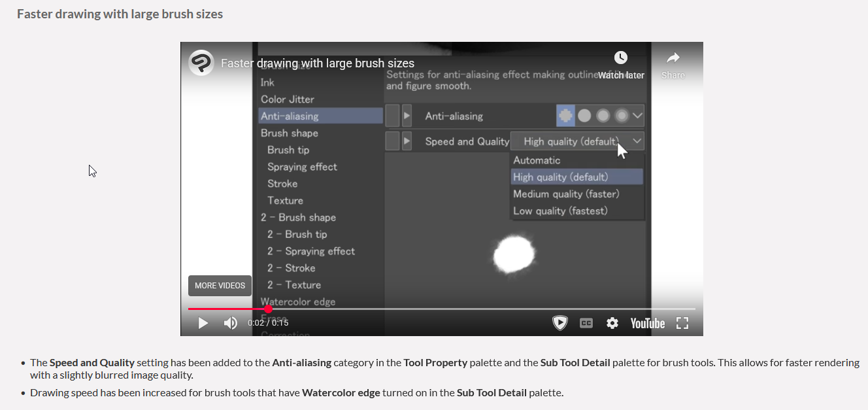This screenshot has width=868, height=410.
Task: Choose Automatic in Speed and Quality list
Action: pos(577,160)
